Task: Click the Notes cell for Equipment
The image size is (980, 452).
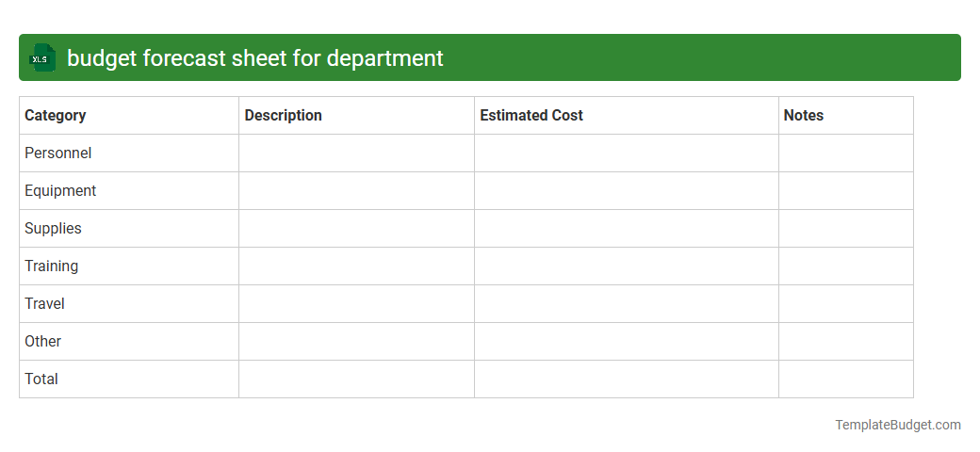Action: 846,190
